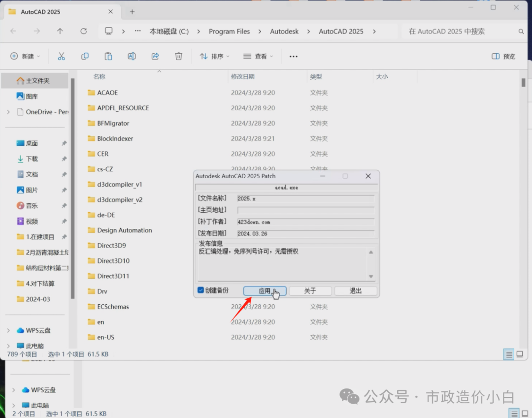Click the 关于 about button
532x418 pixels.
pos(310,291)
